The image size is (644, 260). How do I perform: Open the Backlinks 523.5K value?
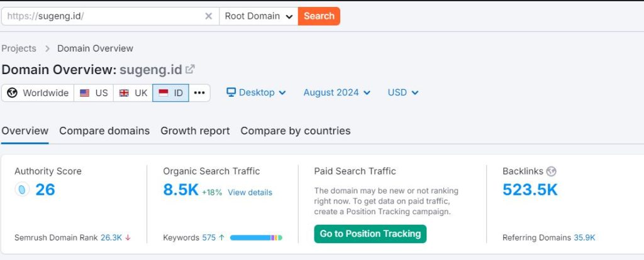click(x=530, y=190)
